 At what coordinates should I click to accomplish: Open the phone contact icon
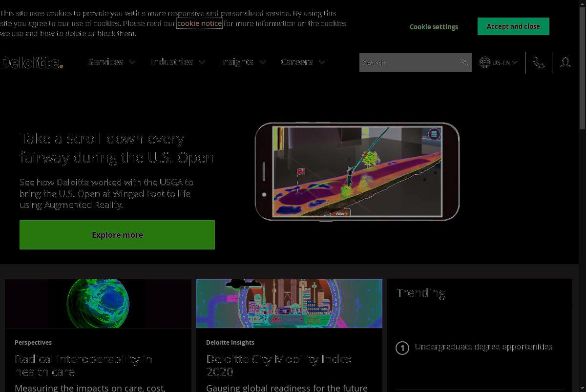[x=539, y=62]
